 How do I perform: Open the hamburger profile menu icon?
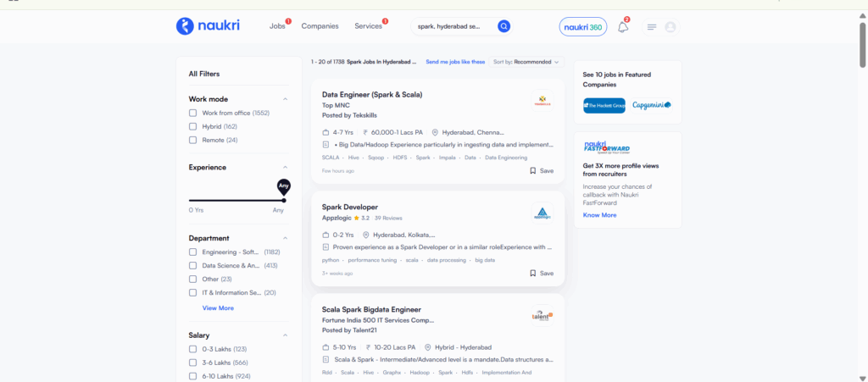pos(652,27)
